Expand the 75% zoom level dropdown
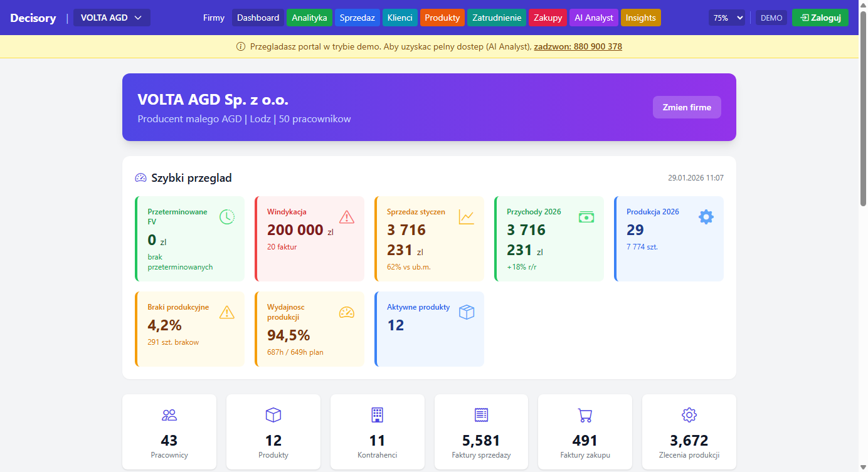The width and height of the screenshot is (868, 472). click(727, 18)
